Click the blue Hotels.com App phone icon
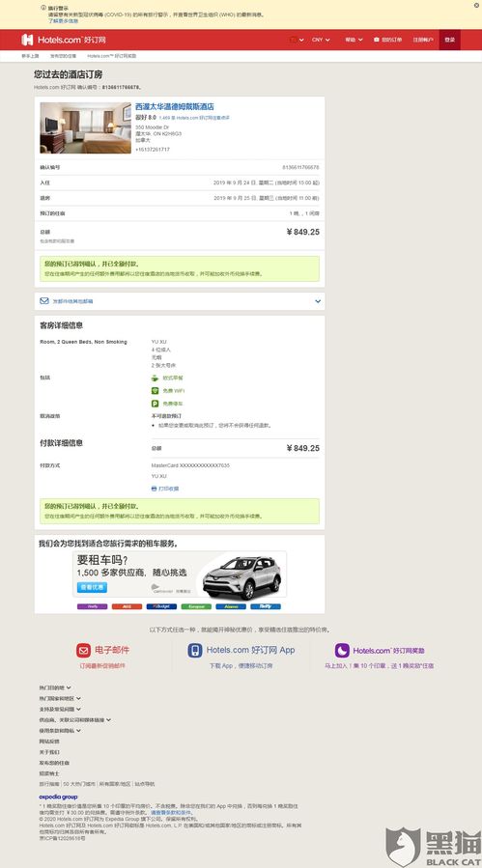Image resolution: width=482 pixels, height=868 pixels. [194, 651]
